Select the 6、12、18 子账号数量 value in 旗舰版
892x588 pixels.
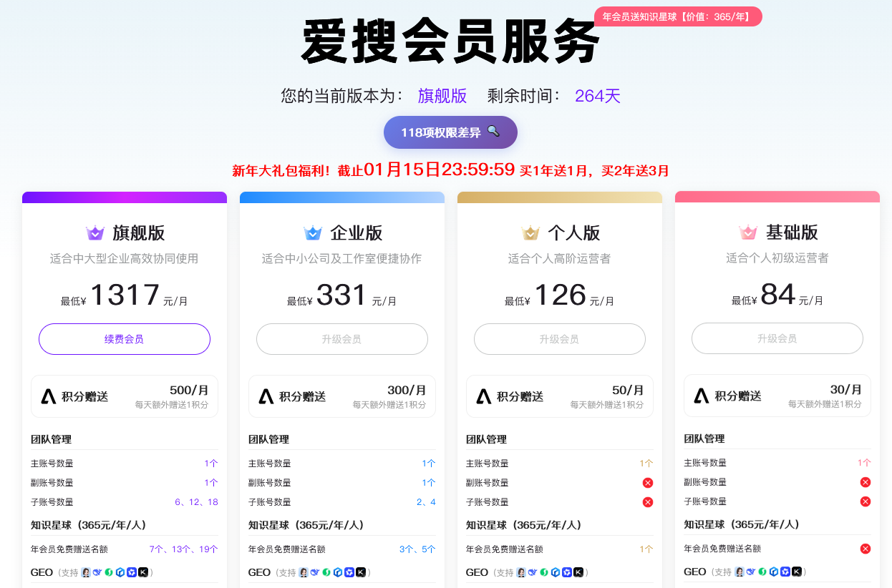click(x=196, y=502)
